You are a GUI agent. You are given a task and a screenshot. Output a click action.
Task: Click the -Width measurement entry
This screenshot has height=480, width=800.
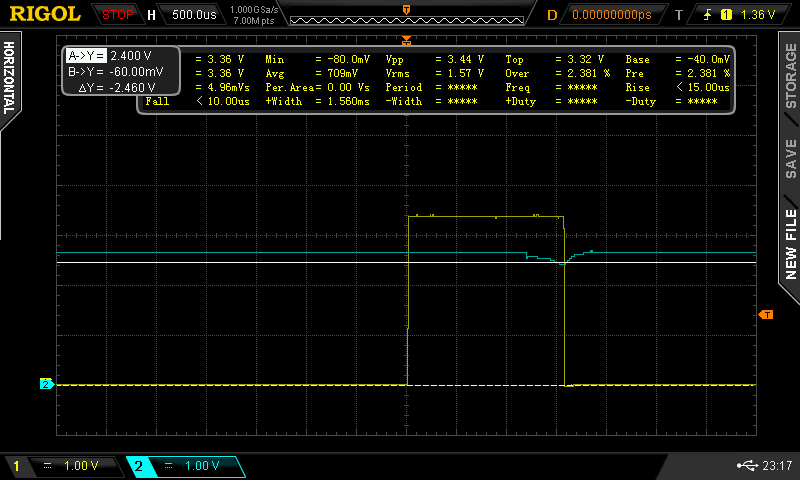[431, 102]
